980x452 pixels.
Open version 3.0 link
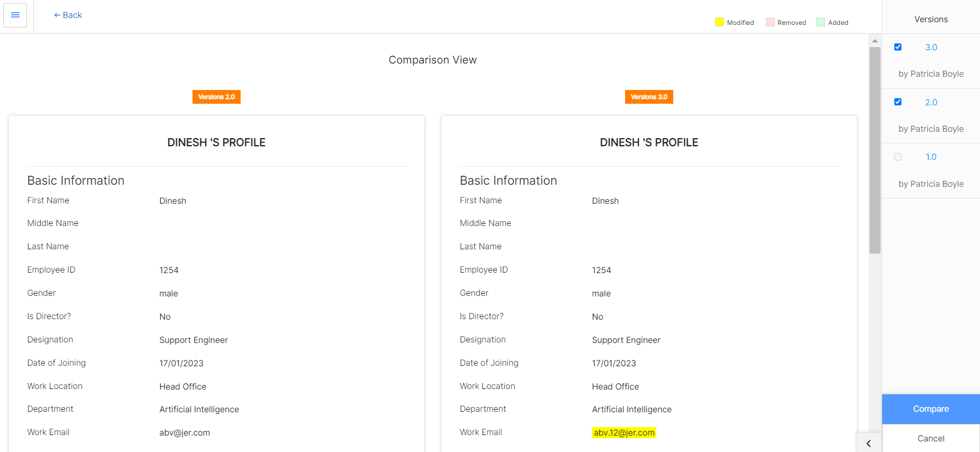click(931, 48)
